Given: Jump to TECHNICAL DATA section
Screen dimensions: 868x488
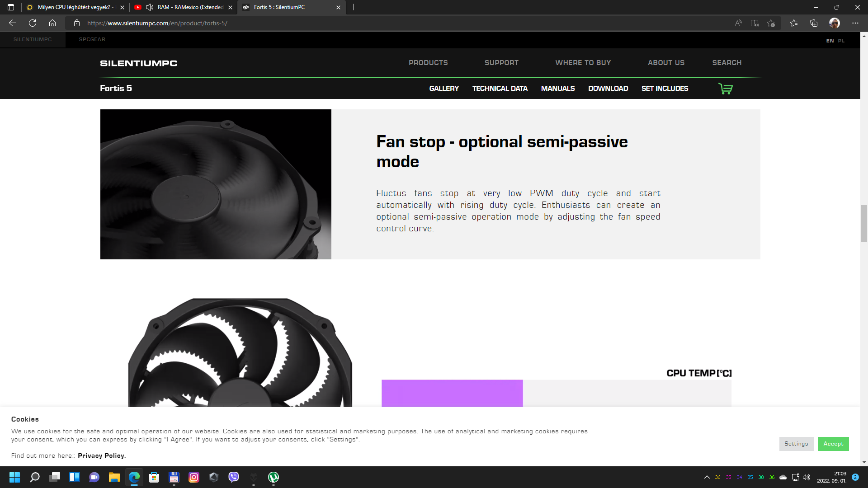Looking at the screenshot, I should 500,89.
